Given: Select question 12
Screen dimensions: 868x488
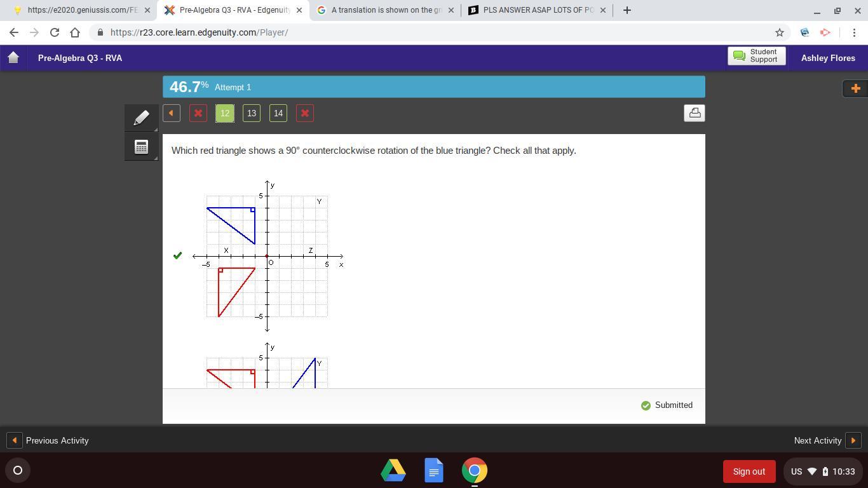Looking at the screenshot, I should 225,113.
